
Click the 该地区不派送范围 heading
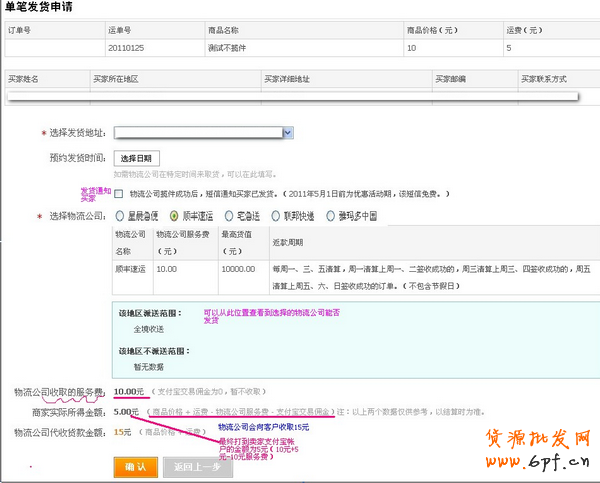(x=154, y=351)
